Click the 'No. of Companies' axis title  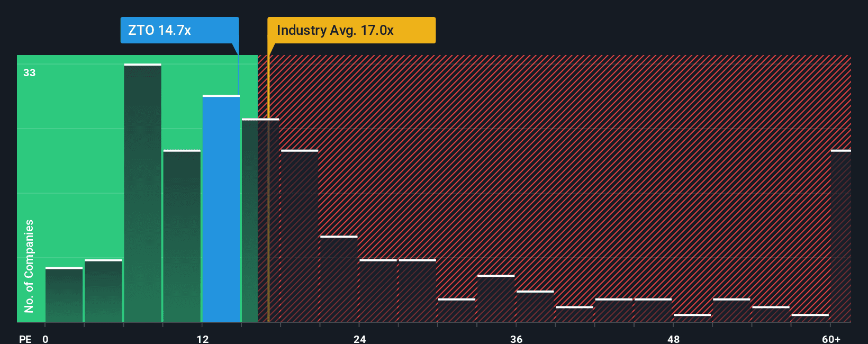coord(29,266)
